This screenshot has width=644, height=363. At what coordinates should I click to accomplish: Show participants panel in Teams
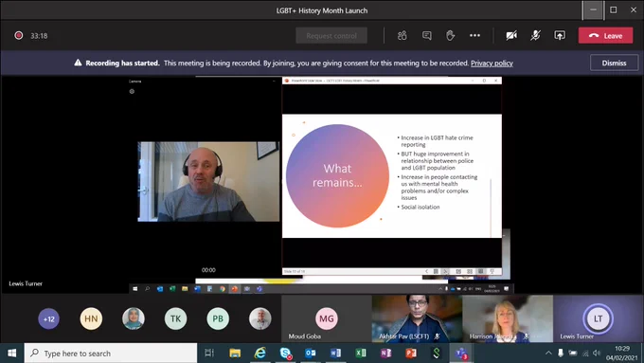click(402, 36)
